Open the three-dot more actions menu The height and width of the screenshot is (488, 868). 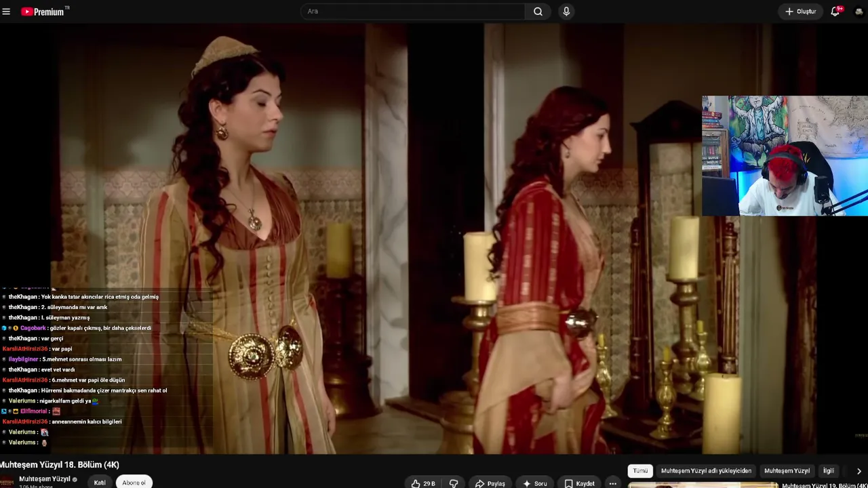pos(613,483)
